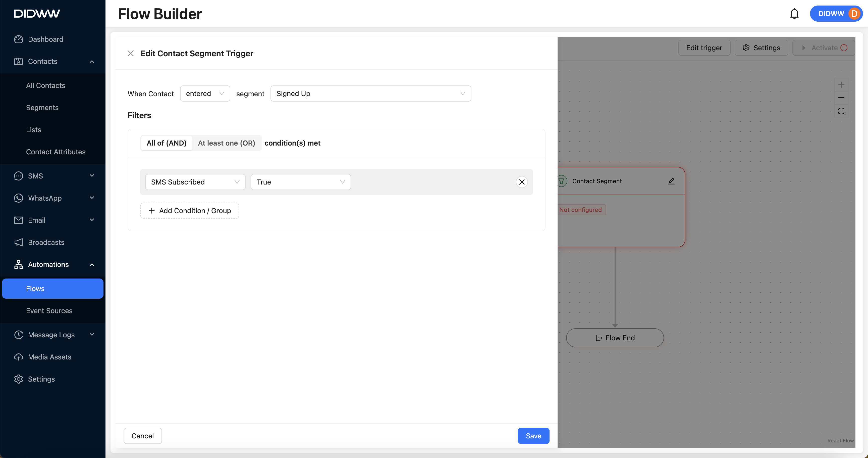Zoom in on the flow canvas
The width and height of the screenshot is (868, 458).
coord(841,85)
